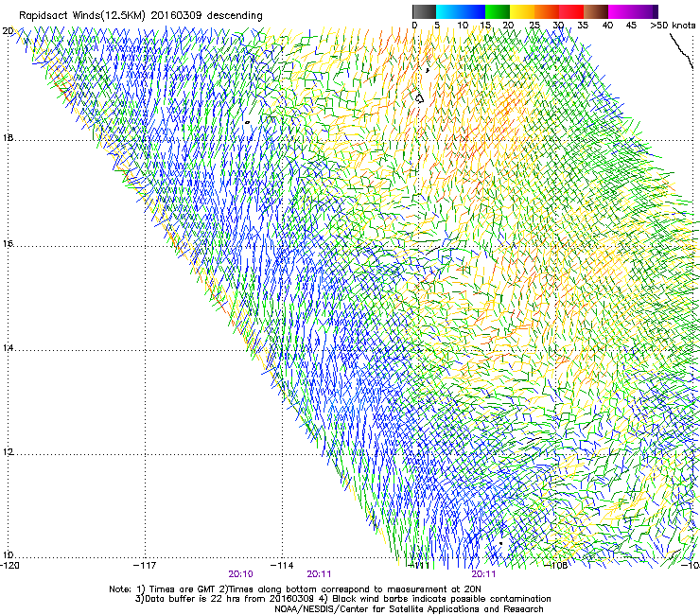Click the cyan segment of the speed legend
700x615 pixels.
[448, 11]
